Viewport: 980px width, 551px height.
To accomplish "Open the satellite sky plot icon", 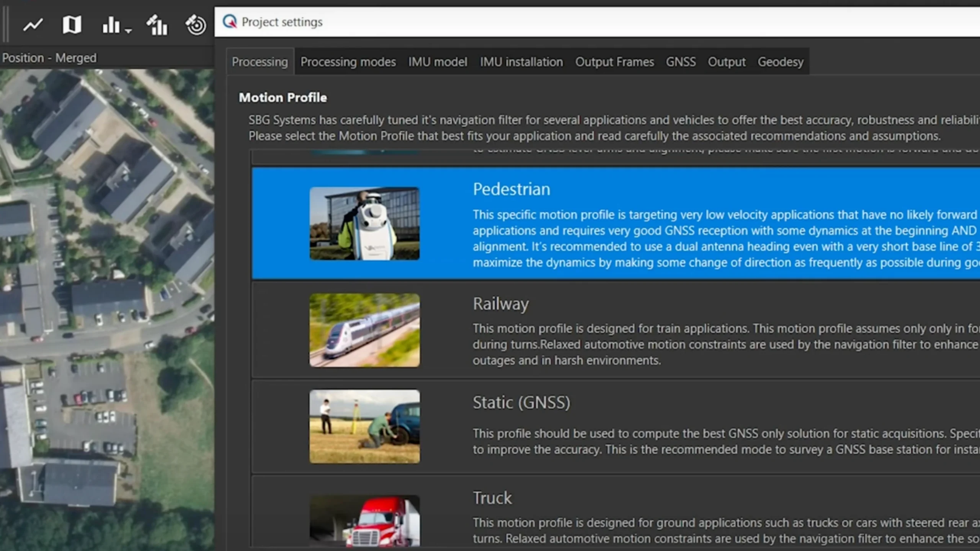I will [x=196, y=25].
